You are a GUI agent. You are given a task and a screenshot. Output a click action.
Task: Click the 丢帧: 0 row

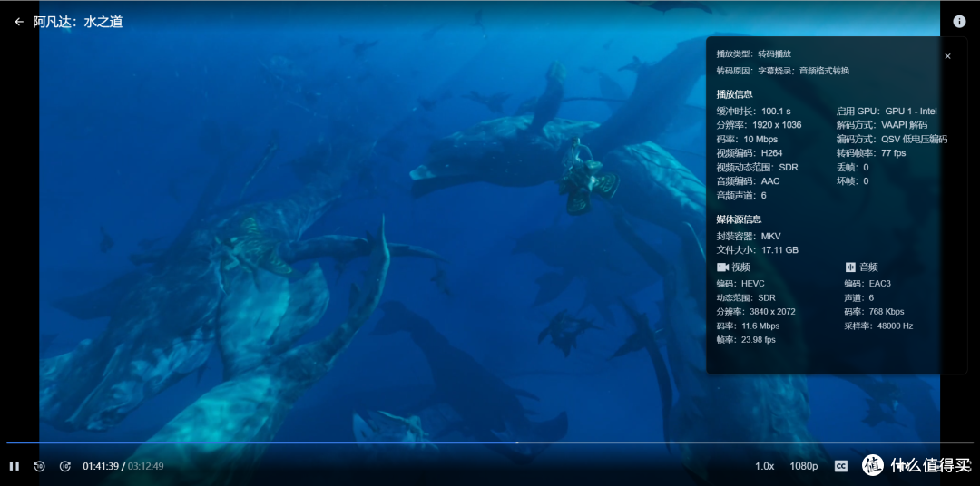click(x=852, y=168)
